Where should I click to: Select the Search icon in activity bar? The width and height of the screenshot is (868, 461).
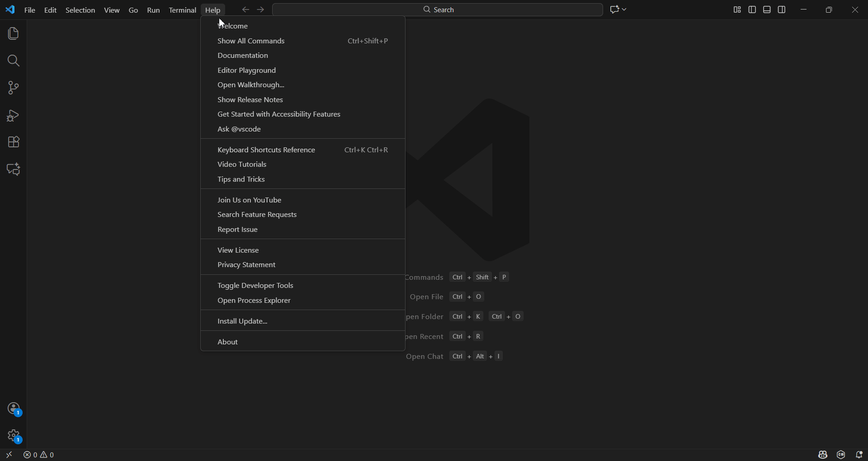13,61
